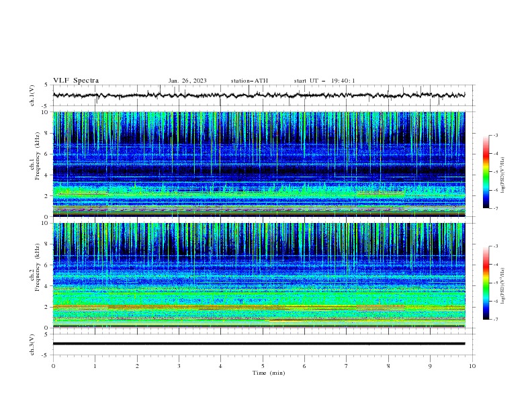Click the "VLF Spectra" plot title
Image resolution: width=532 pixels, height=411 pixels.
tap(76, 81)
